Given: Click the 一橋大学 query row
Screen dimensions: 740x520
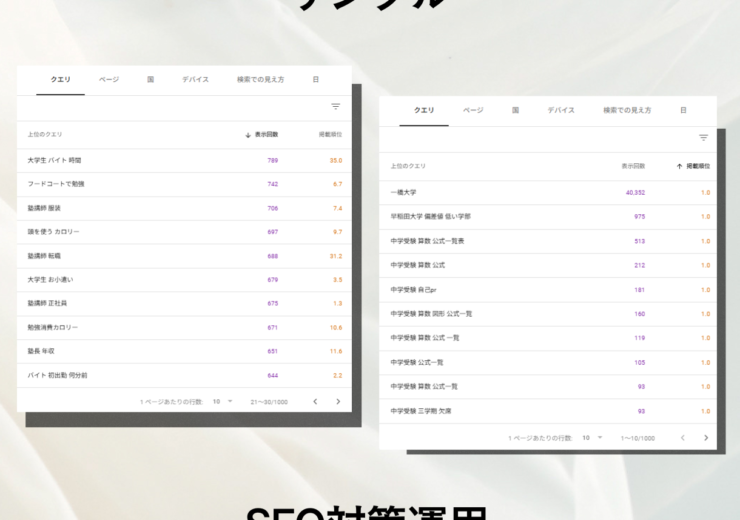Looking at the screenshot, I should point(402,192).
